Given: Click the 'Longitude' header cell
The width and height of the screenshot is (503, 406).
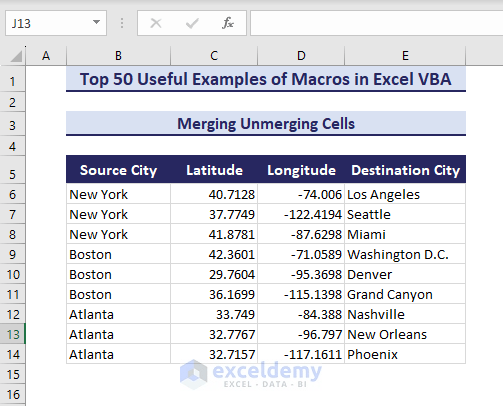Looking at the screenshot, I should (x=301, y=170).
